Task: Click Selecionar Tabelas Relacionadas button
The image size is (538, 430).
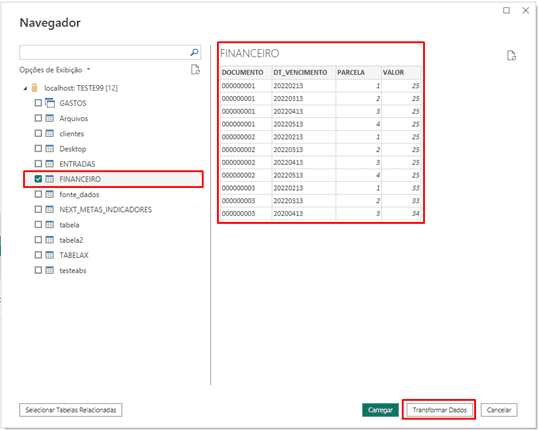Action: tap(71, 410)
